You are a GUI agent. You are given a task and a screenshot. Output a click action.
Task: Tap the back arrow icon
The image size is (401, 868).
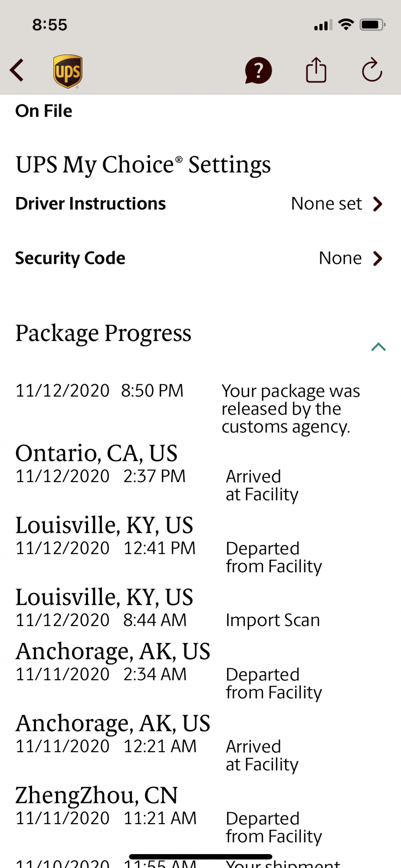(17, 70)
